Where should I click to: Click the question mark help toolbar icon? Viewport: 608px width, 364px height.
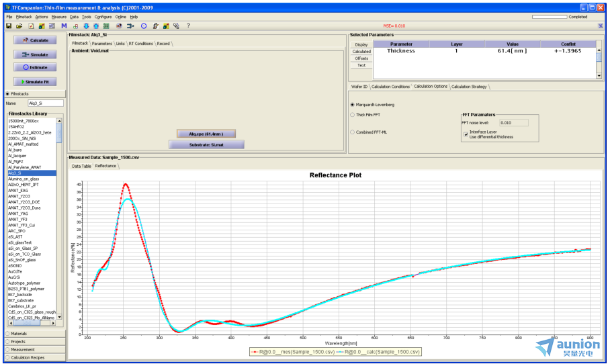coord(189,26)
